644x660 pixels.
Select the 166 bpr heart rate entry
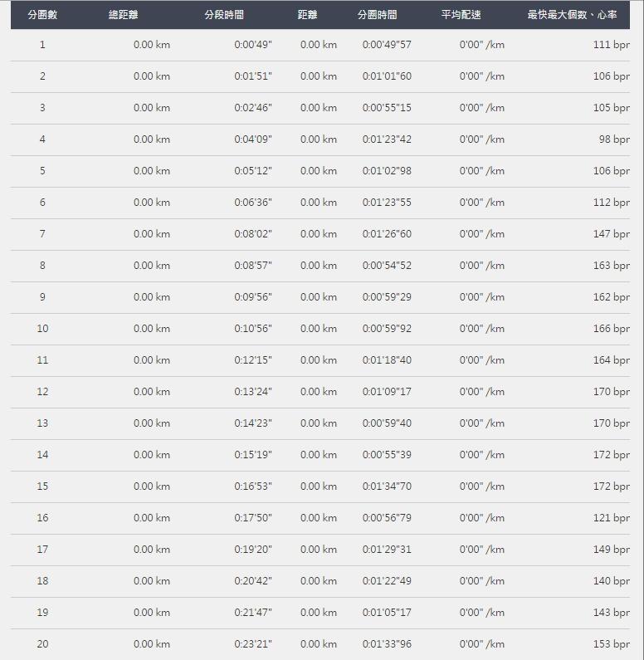[x=612, y=329]
